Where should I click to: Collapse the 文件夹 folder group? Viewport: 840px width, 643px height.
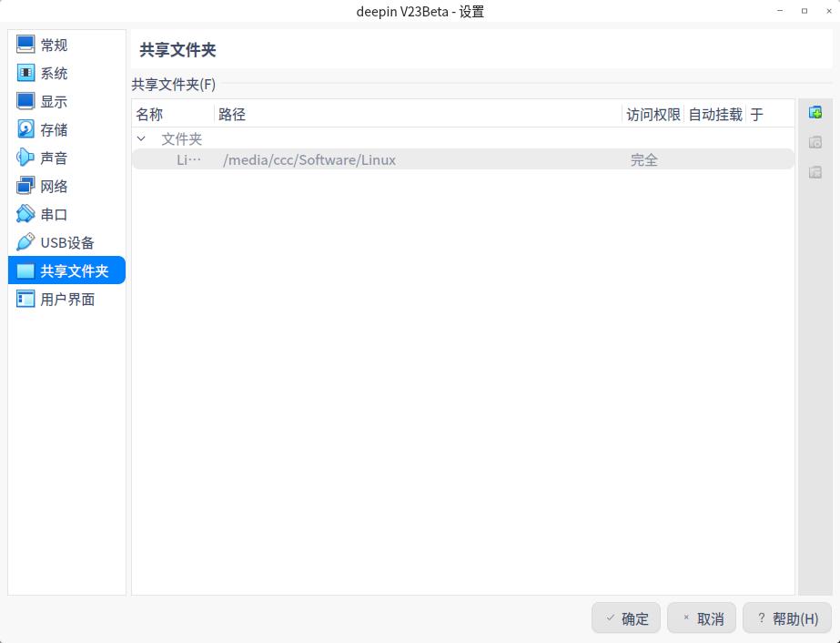pyautogui.click(x=141, y=138)
